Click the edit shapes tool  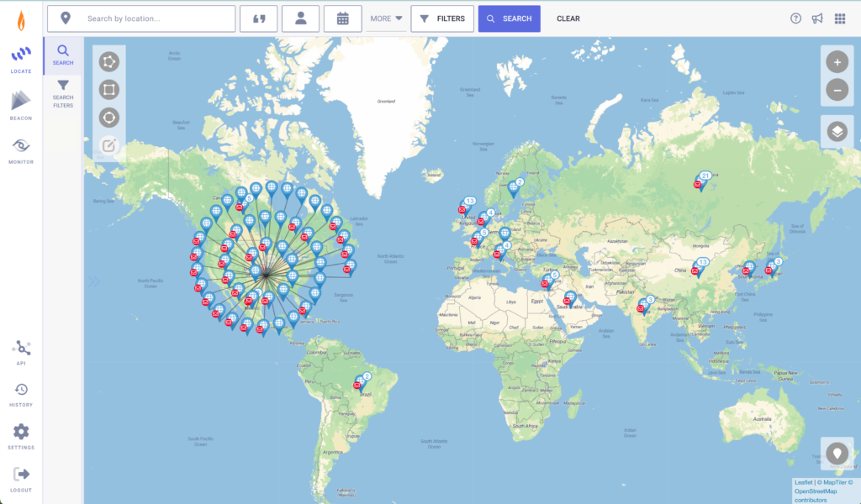[108, 145]
